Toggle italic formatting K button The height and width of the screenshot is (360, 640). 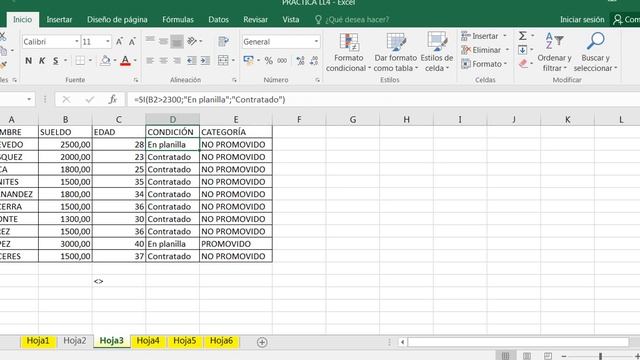[42, 61]
